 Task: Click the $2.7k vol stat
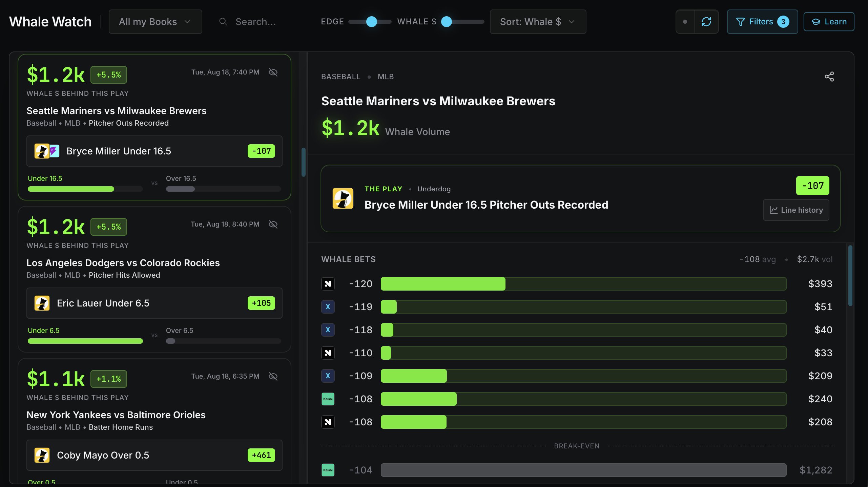814,259
